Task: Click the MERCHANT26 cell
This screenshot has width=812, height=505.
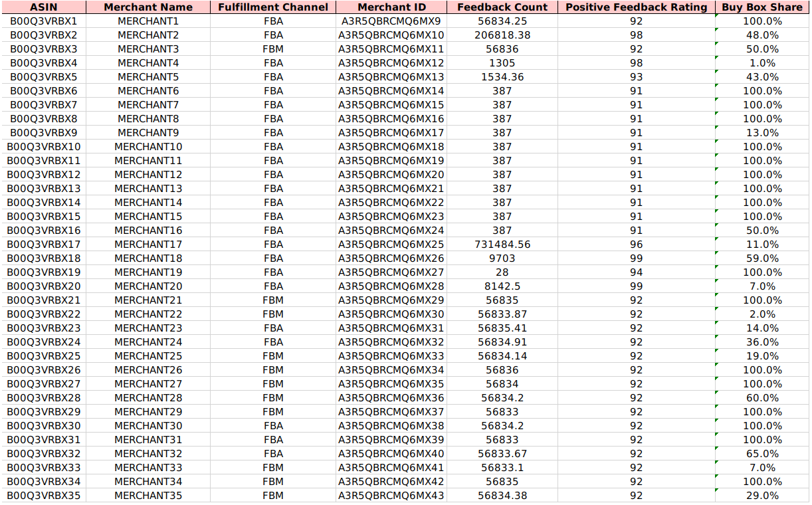Action: point(149,370)
